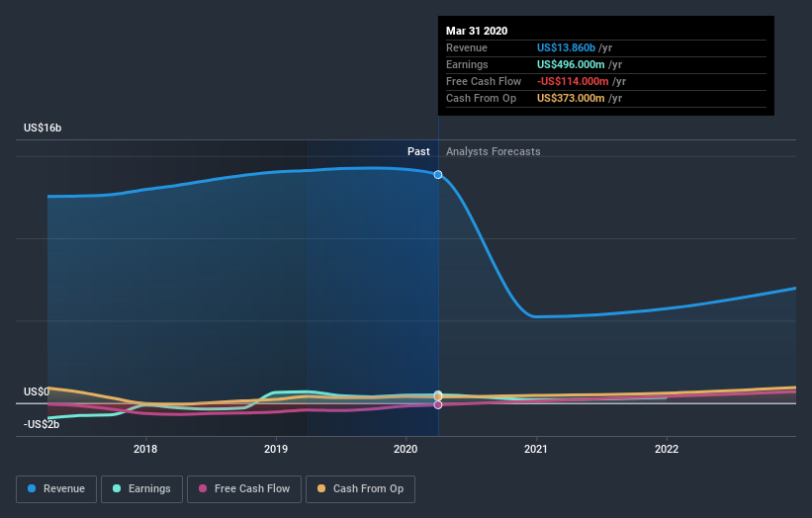Screen dimensions: 812x518
Task: Click the US$16b y-axis label
Action: click(43, 128)
